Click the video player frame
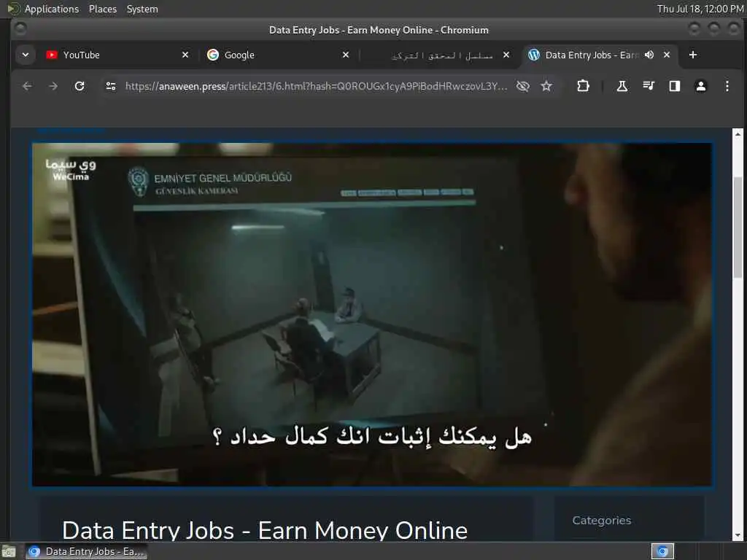The width and height of the screenshot is (747, 560). [373, 315]
